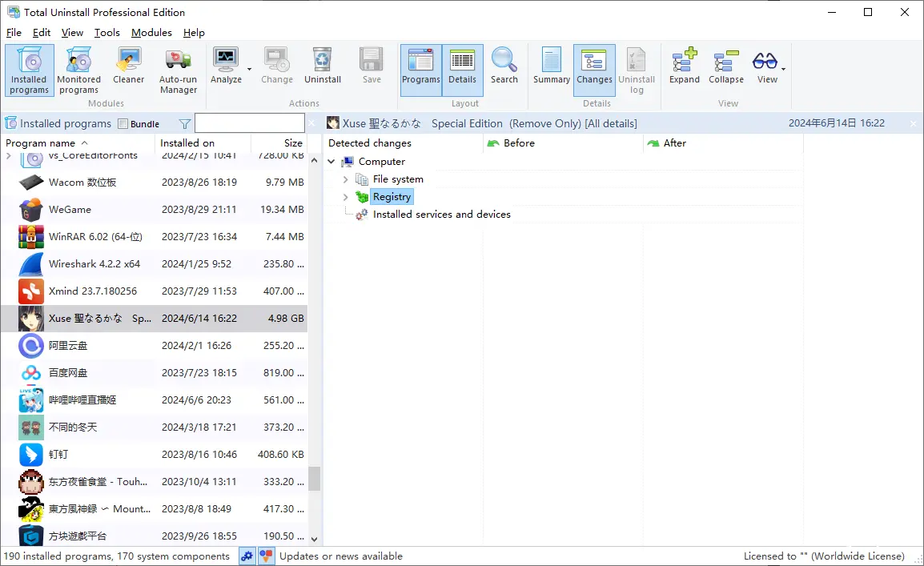
Task: Click the After column header
Action: [723, 143]
